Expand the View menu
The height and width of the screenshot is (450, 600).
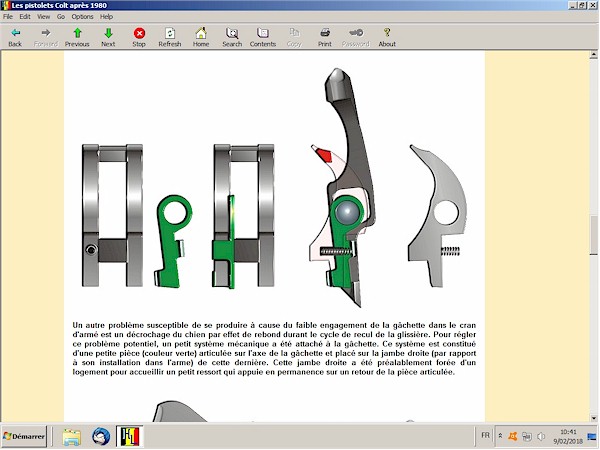(43, 17)
